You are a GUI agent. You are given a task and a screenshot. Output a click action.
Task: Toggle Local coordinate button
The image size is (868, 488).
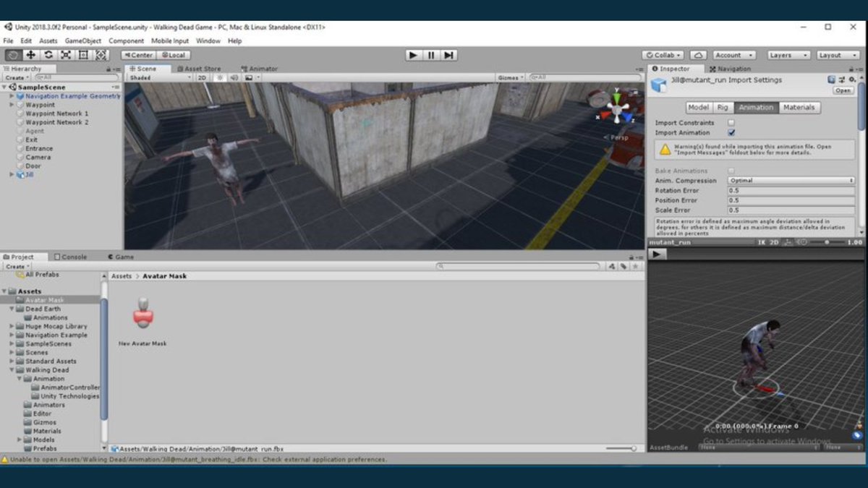click(x=174, y=55)
